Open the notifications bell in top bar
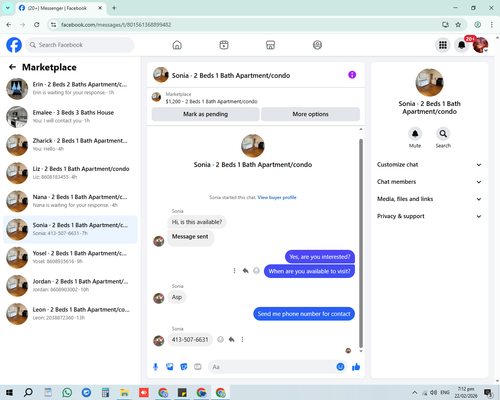Viewport: 500px width, 400px height. click(462, 45)
